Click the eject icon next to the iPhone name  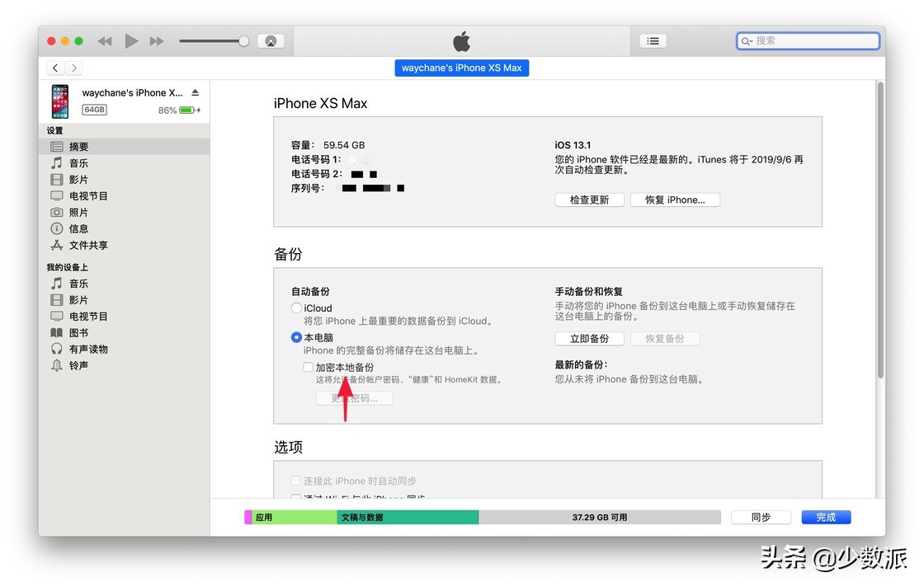point(193,93)
